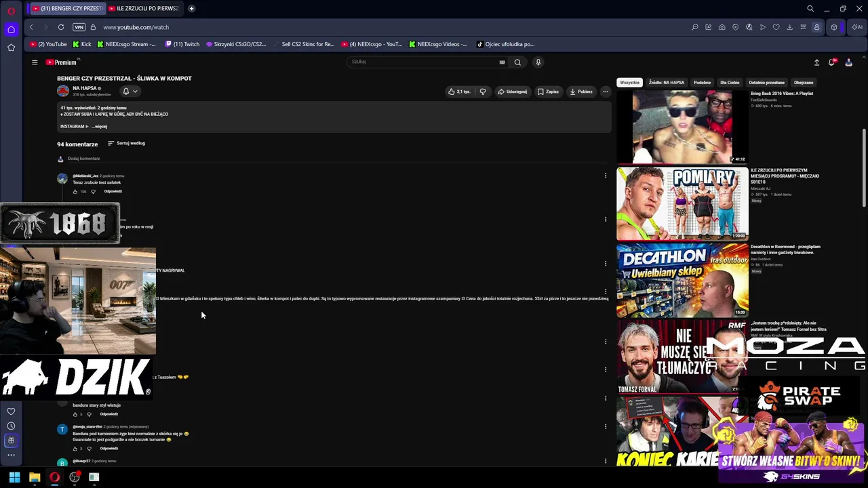Viewport: 868px width, 488px height.
Task: Open the sidebar history clock icon
Action: (x=11, y=426)
